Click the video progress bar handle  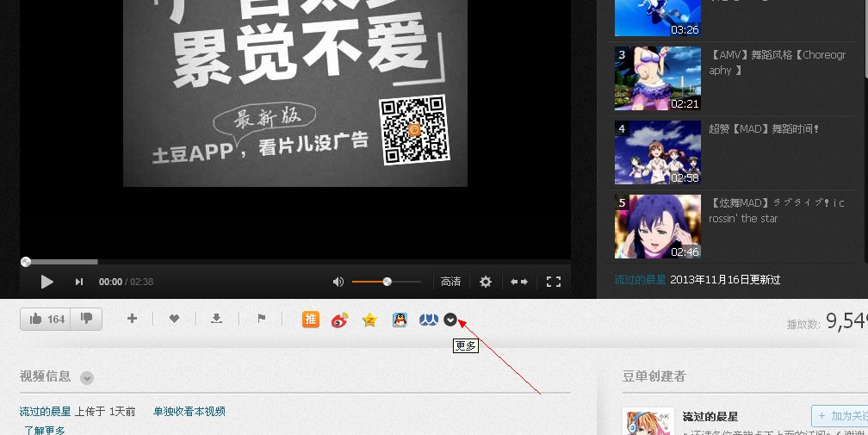pyautogui.click(x=26, y=262)
